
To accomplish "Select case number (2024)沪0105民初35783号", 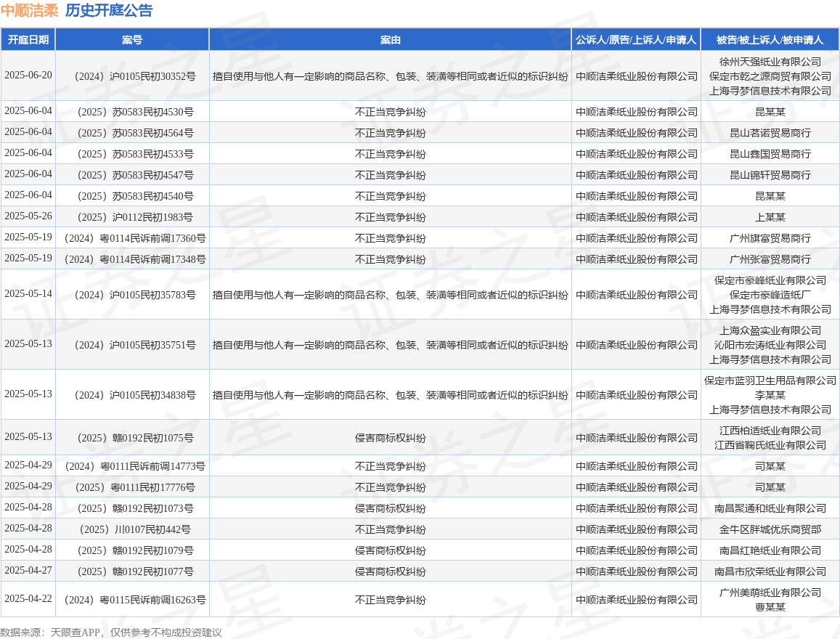I will tap(135, 295).
